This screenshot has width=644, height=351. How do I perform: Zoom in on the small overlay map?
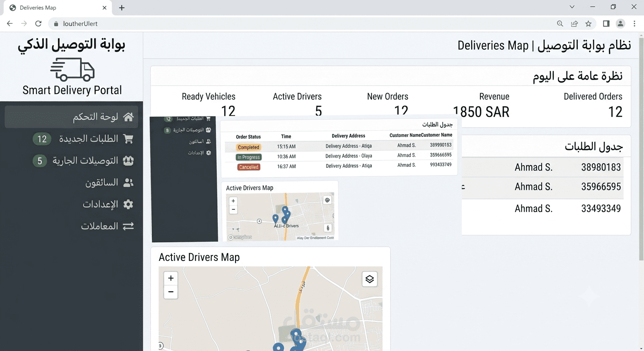(233, 201)
